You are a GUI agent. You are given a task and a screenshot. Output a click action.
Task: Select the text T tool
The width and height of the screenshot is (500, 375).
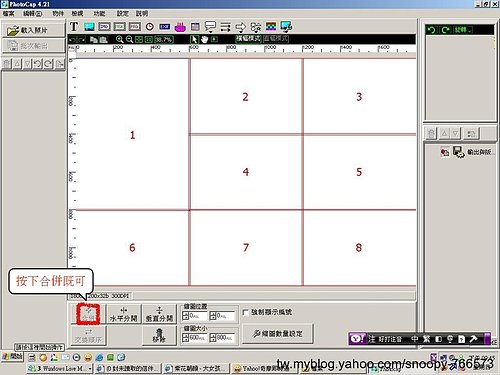[74, 27]
